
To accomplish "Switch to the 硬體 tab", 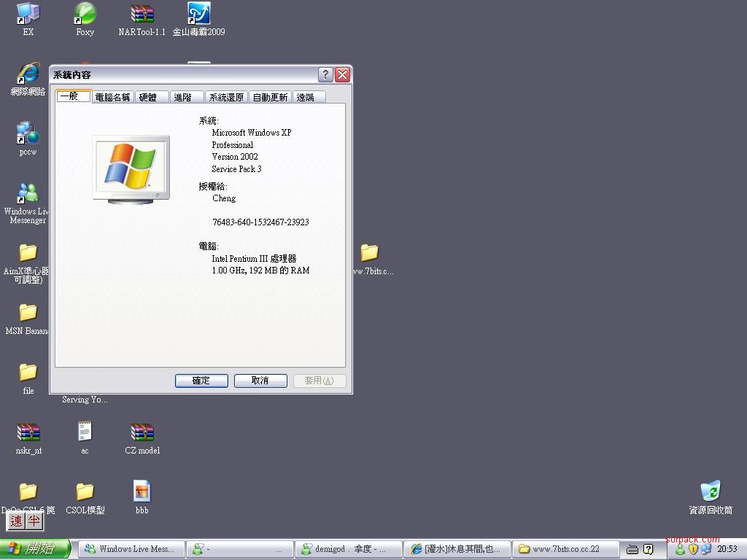I will [148, 97].
